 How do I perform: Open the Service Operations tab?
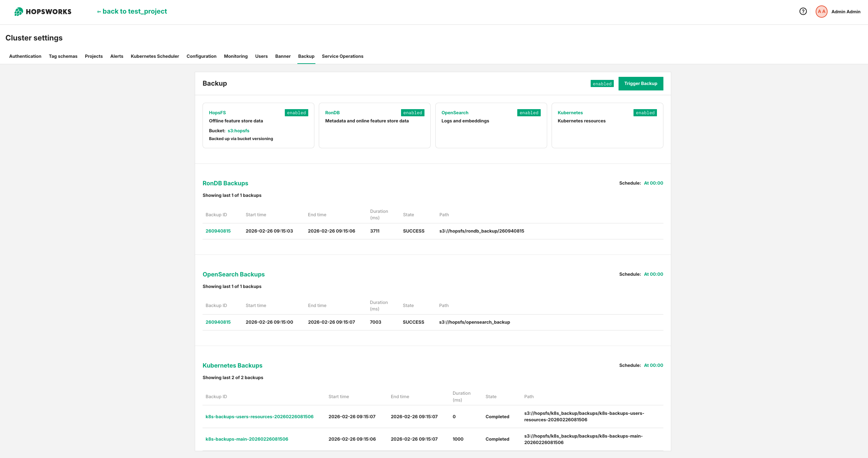(x=343, y=56)
